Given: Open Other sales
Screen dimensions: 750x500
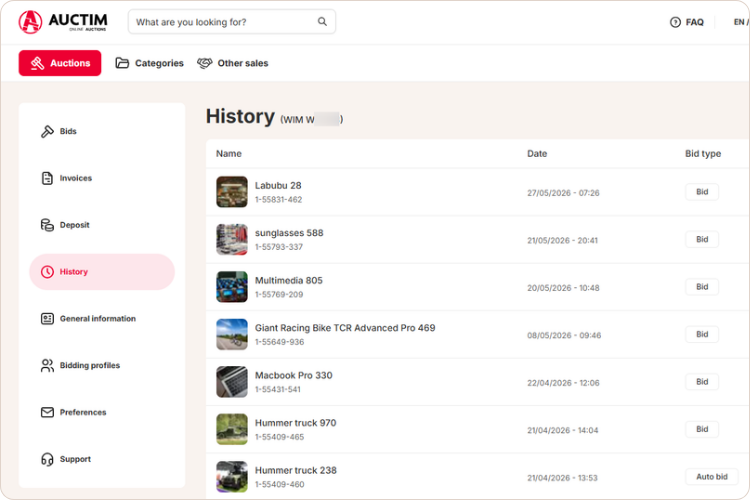Looking at the screenshot, I should [x=232, y=63].
